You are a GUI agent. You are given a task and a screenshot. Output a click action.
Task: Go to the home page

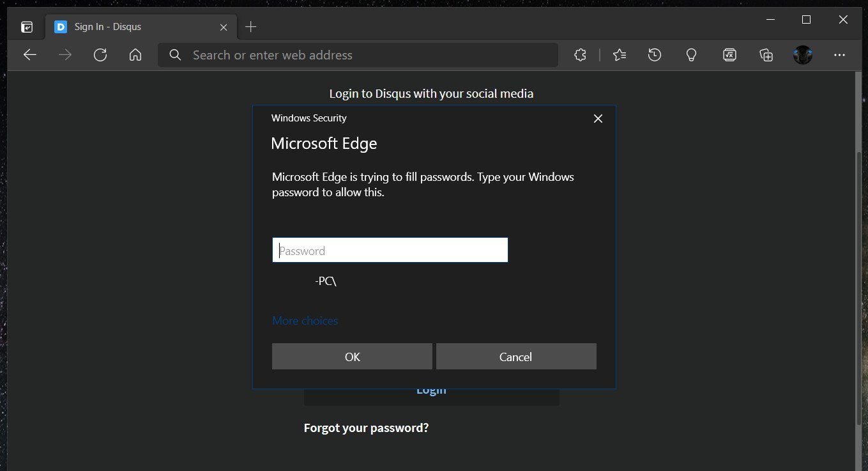[135, 55]
